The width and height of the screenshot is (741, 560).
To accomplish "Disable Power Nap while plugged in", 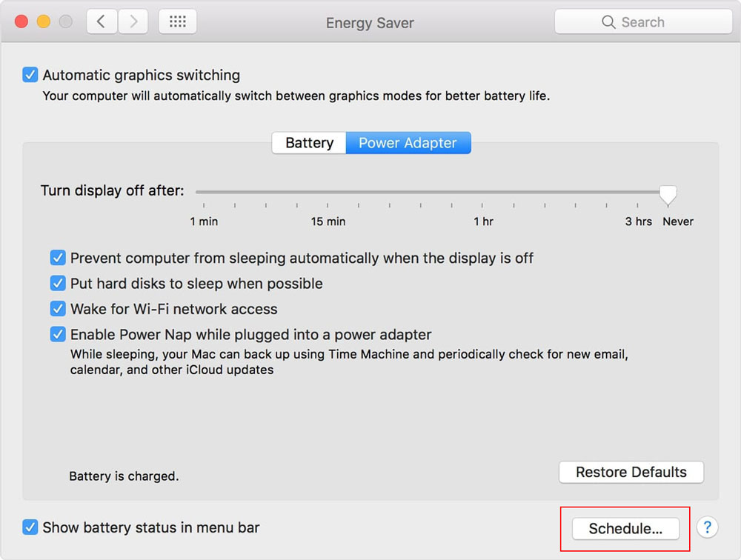I will tap(58, 334).
